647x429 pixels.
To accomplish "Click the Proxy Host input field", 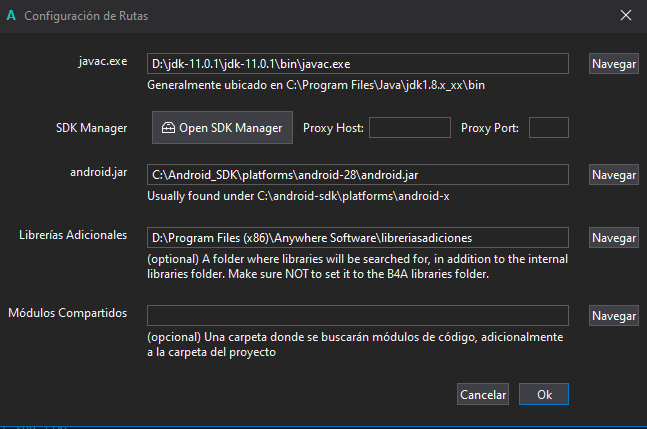I will (410, 127).
